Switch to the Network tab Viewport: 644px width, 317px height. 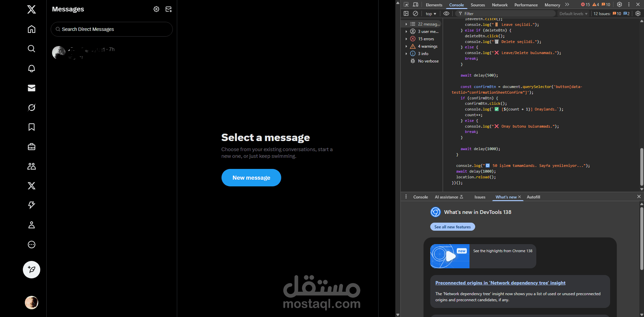(x=500, y=5)
